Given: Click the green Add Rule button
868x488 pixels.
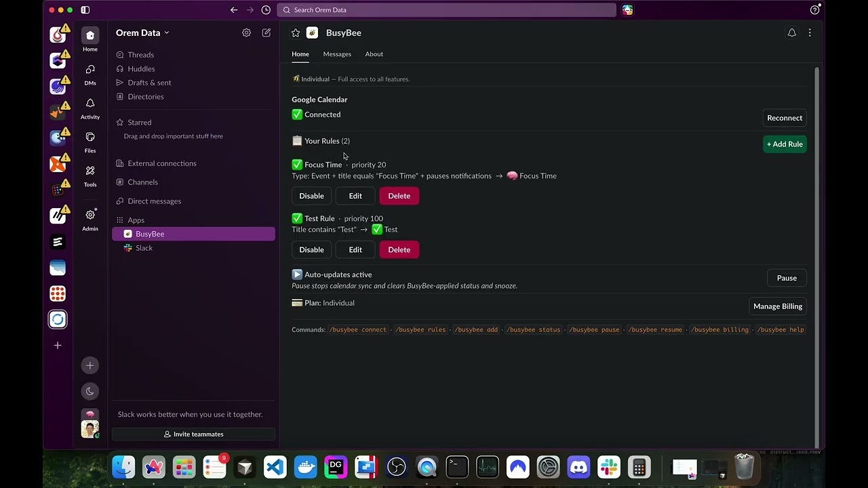Looking at the screenshot, I should pyautogui.click(x=785, y=144).
